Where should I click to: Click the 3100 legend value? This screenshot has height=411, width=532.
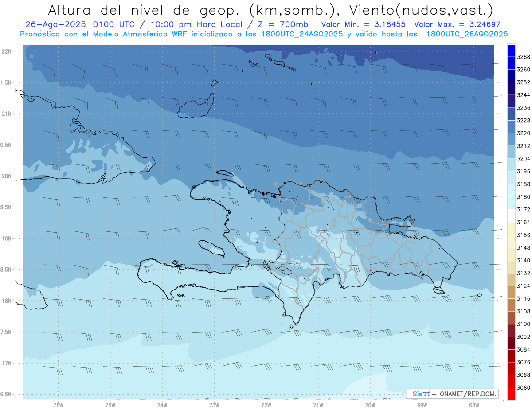524,324
